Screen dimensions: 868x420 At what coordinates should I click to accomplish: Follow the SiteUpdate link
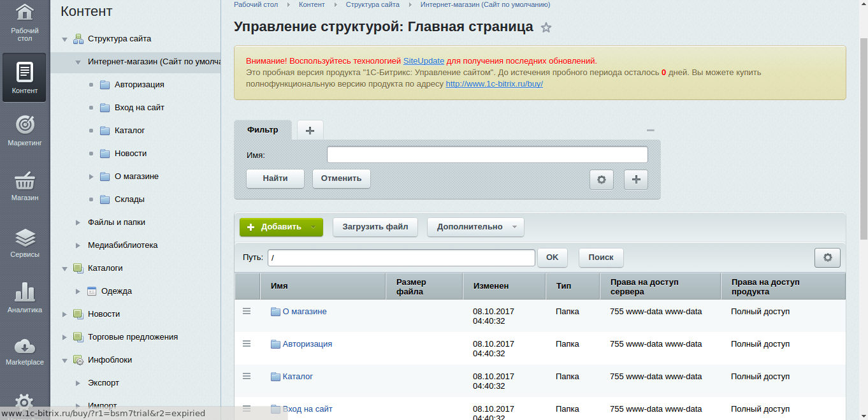click(x=423, y=61)
